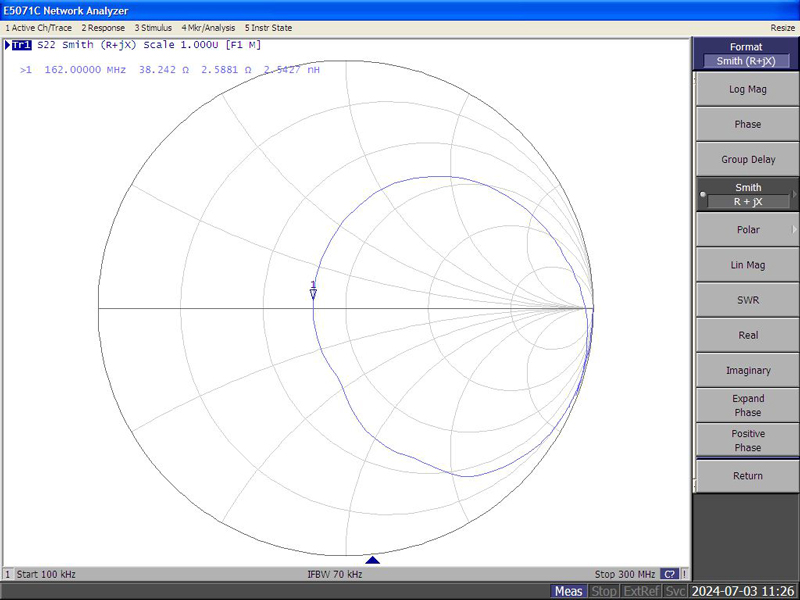Click the Resize button in the menu bar

(x=783, y=28)
